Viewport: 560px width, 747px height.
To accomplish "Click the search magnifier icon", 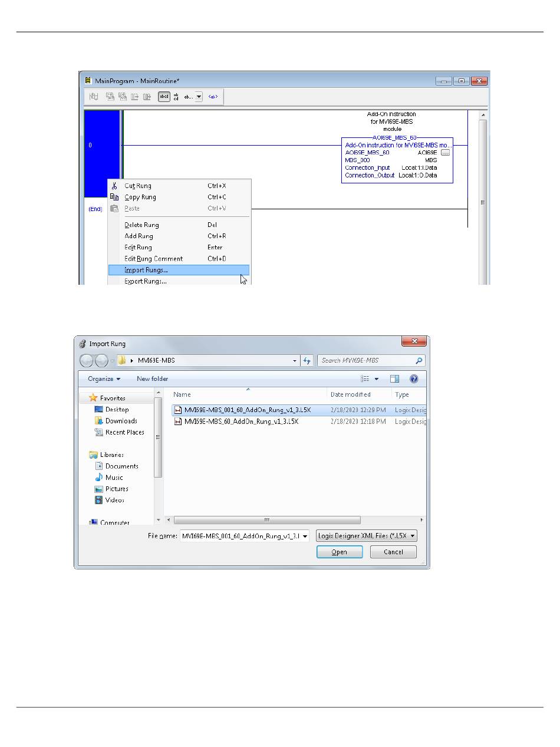I will coord(419,360).
